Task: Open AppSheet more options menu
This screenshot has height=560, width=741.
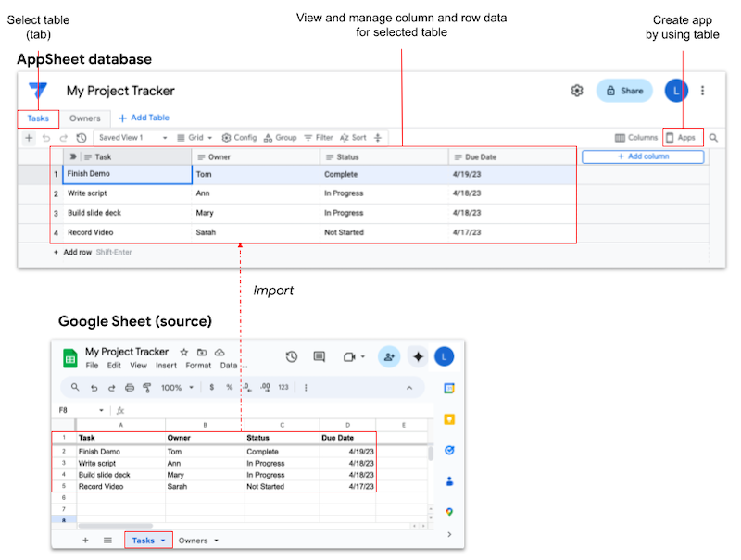Action: pyautogui.click(x=702, y=91)
